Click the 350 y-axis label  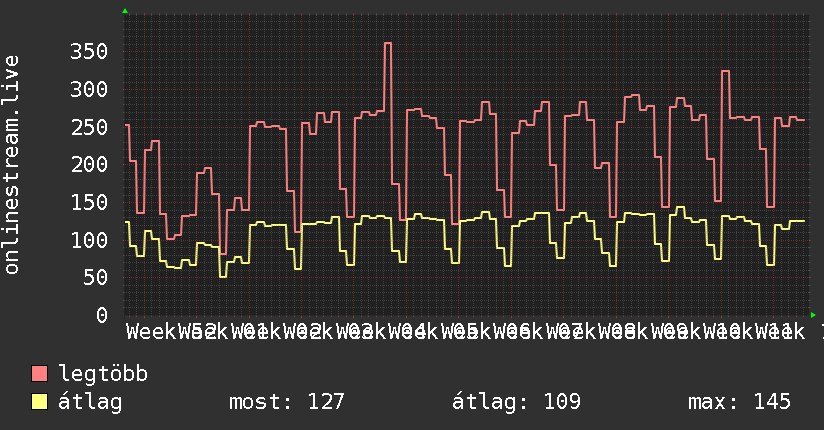[x=89, y=52]
